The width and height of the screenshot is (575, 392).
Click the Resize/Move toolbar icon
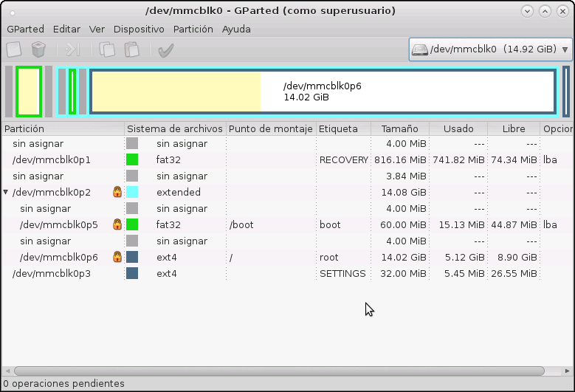[72, 49]
